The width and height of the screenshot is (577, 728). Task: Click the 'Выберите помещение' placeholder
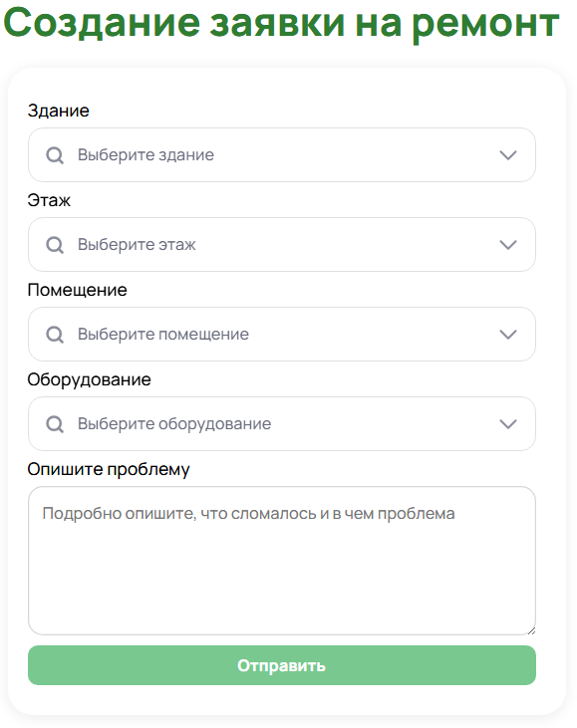point(163,335)
